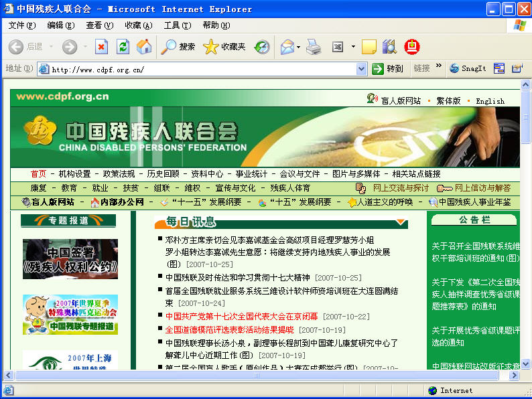This screenshot has height=399, width=532.
Task: Expand the Mail button dropdown arrow
Action: 298,47
